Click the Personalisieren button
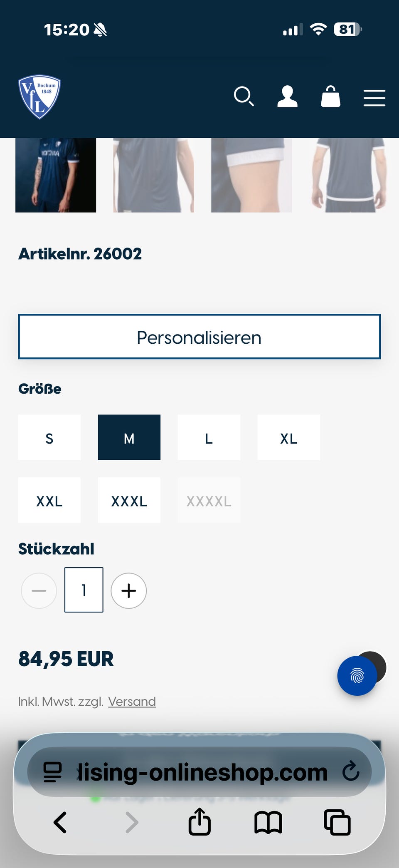The width and height of the screenshot is (399, 868). [199, 337]
